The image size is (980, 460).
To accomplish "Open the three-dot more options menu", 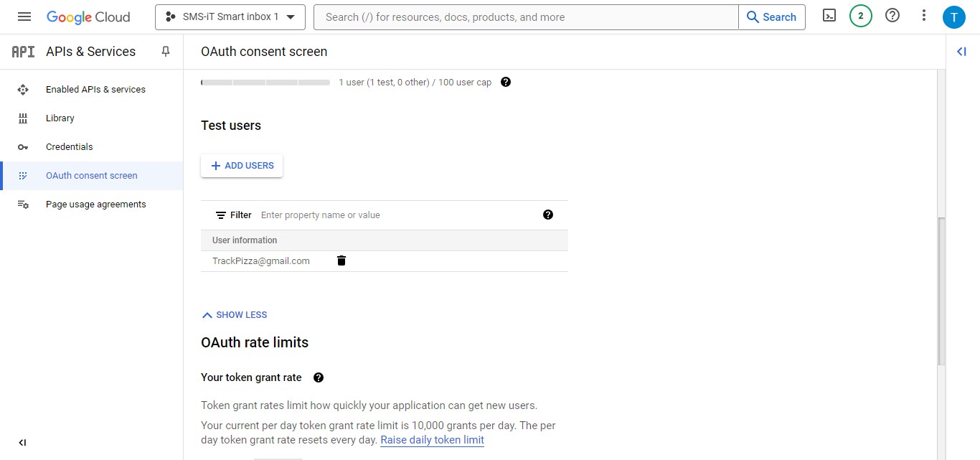I will click(x=923, y=14).
